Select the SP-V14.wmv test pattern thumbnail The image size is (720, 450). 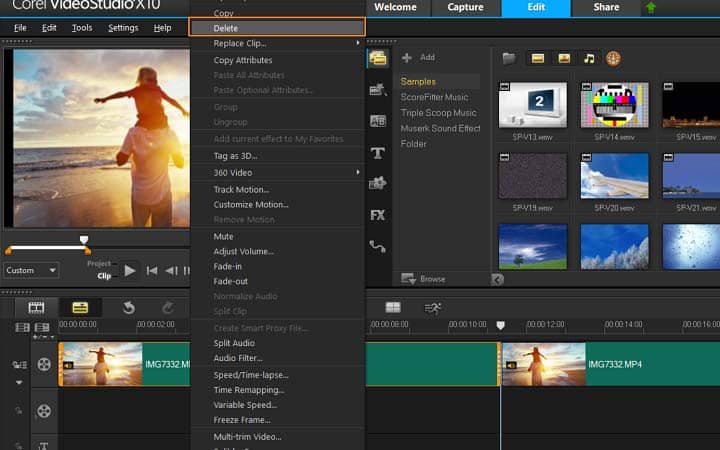(x=614, y=105)
